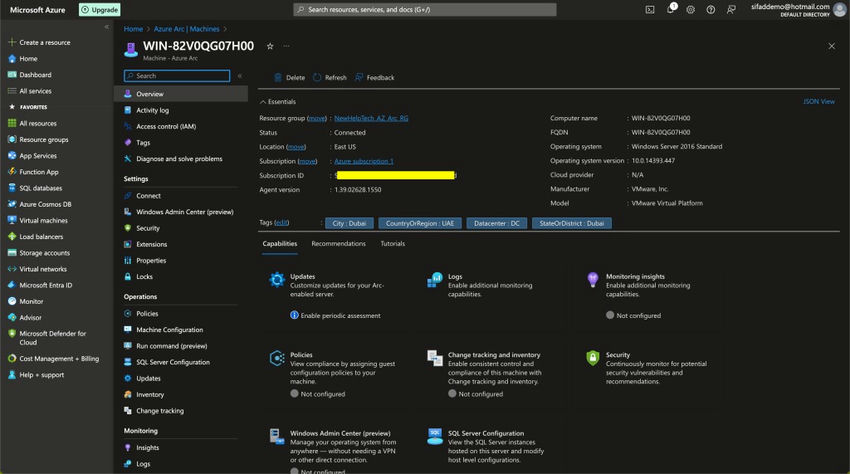Click the resource menu Search field
850x474 pixels.
pyautogui.click(x=178, y=76)
